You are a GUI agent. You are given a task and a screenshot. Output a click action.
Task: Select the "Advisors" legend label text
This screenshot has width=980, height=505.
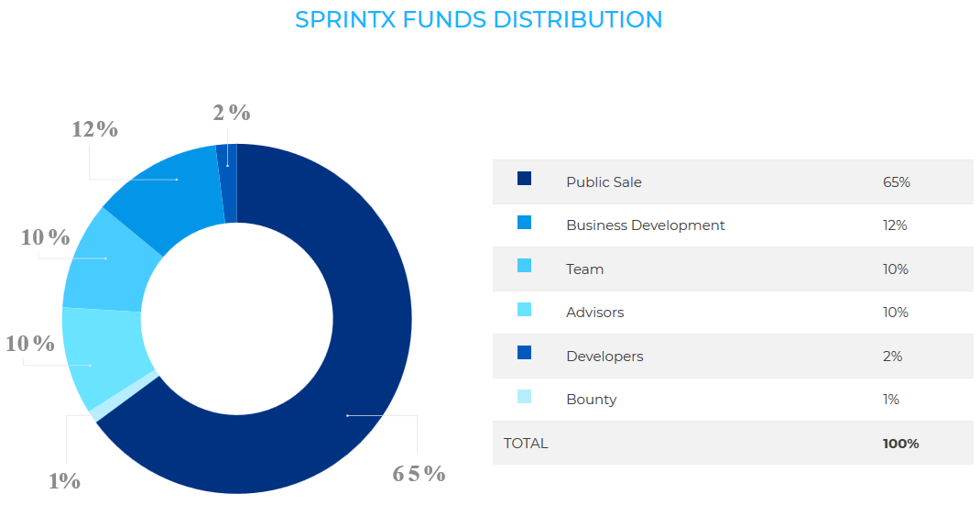click(594, 313)
